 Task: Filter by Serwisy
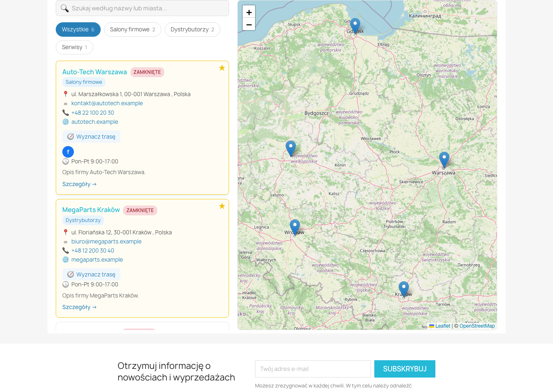74,47
